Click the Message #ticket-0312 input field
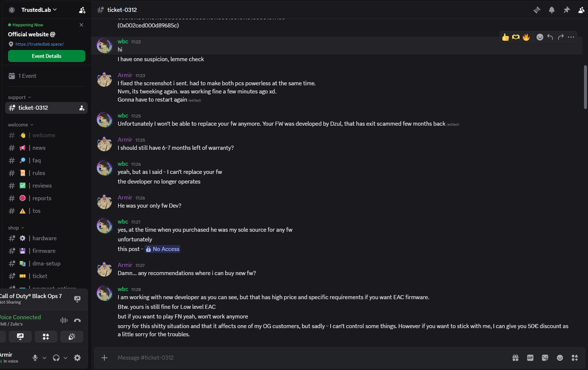Image resolution: width=588 pixels, height=370 pixels. (299, 358)
